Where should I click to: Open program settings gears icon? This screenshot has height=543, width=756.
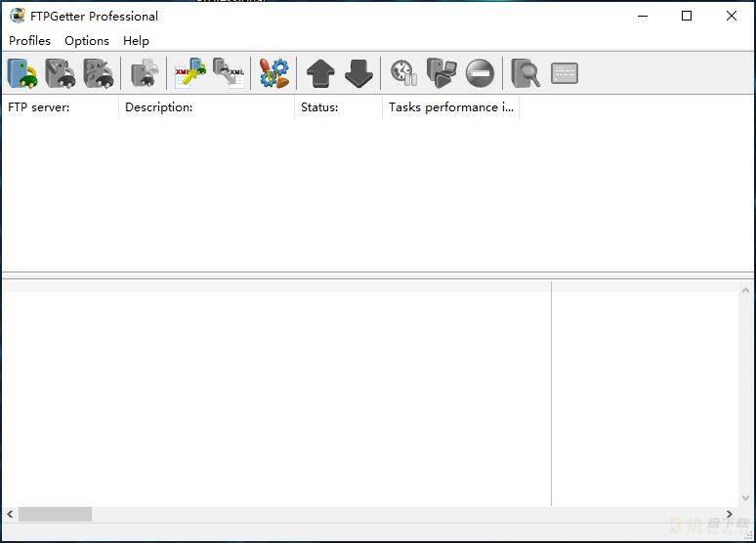coord(274,73)
